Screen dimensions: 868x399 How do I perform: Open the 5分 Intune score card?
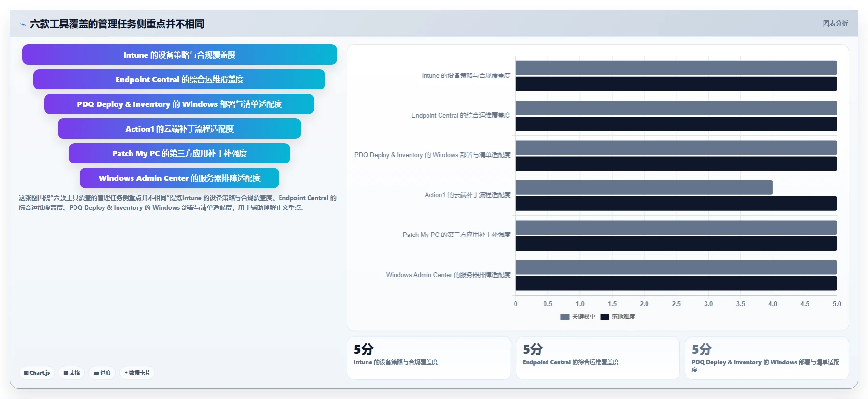(x=429, y=358)
